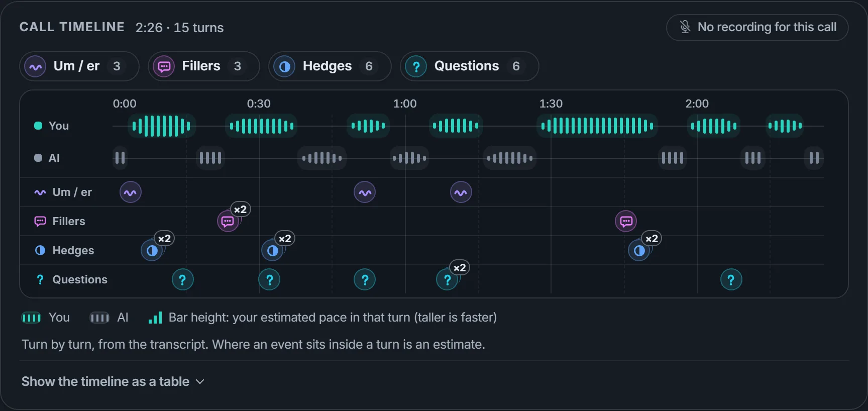
Task: Select your speaking turn just after 2:00
Action: tap(714, 126)
